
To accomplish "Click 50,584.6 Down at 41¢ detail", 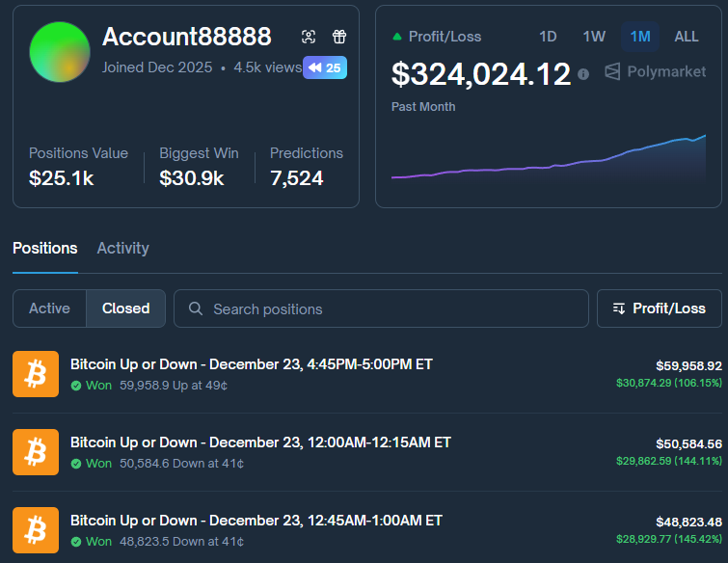I will pos(181,464).
